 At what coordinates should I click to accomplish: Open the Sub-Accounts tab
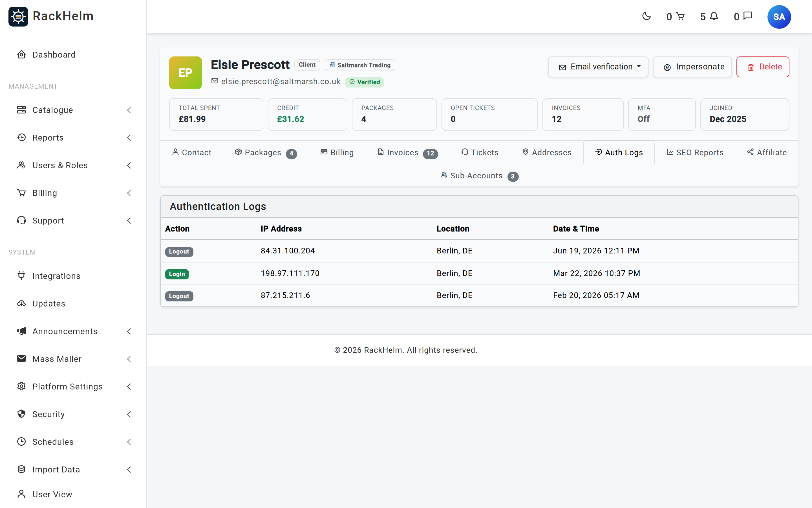pos(479,176)
